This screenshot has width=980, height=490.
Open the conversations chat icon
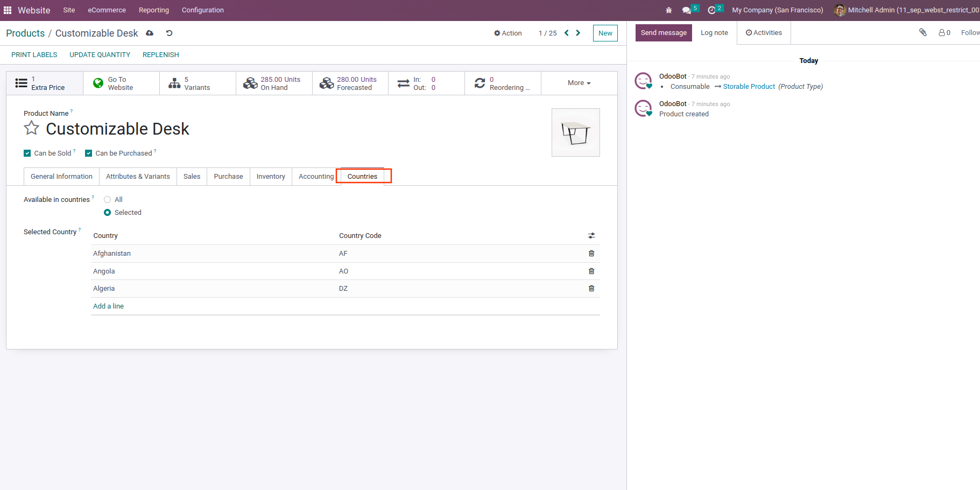tap(687, 10)
